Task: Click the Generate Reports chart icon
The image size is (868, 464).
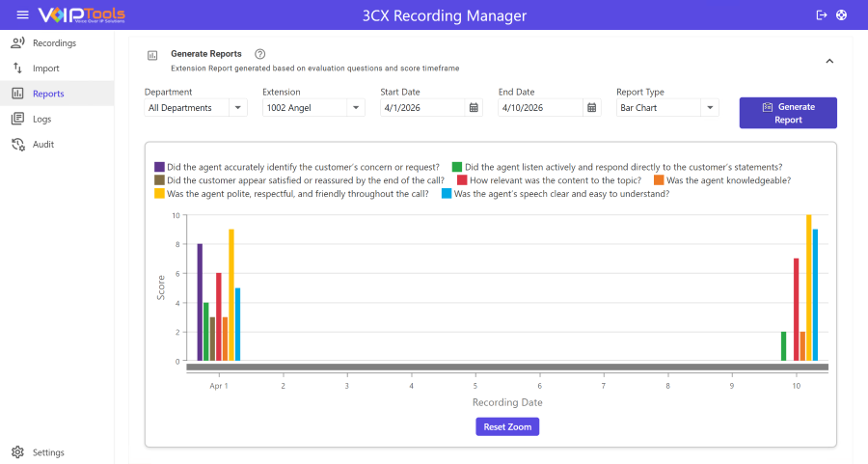Action: 152,56
